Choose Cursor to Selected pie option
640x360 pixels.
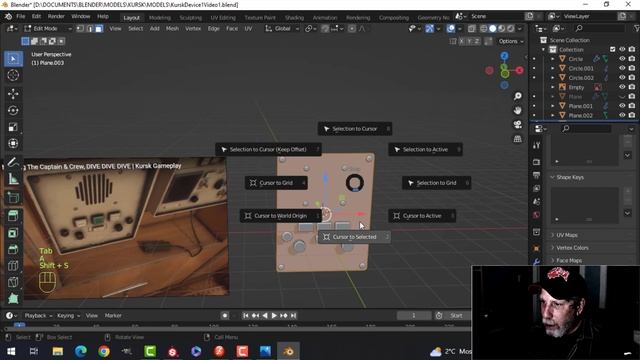(x=354, y=237)
